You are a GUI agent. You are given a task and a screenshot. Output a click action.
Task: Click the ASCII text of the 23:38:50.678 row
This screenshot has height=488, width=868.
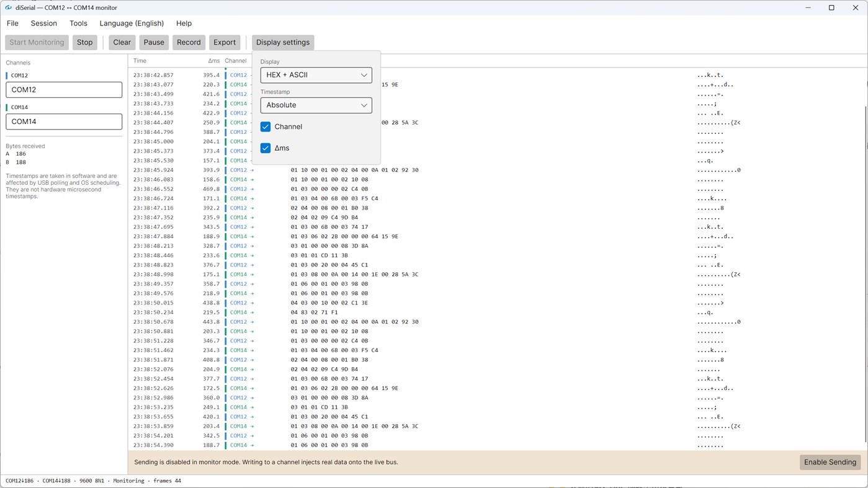coord(718,322)
